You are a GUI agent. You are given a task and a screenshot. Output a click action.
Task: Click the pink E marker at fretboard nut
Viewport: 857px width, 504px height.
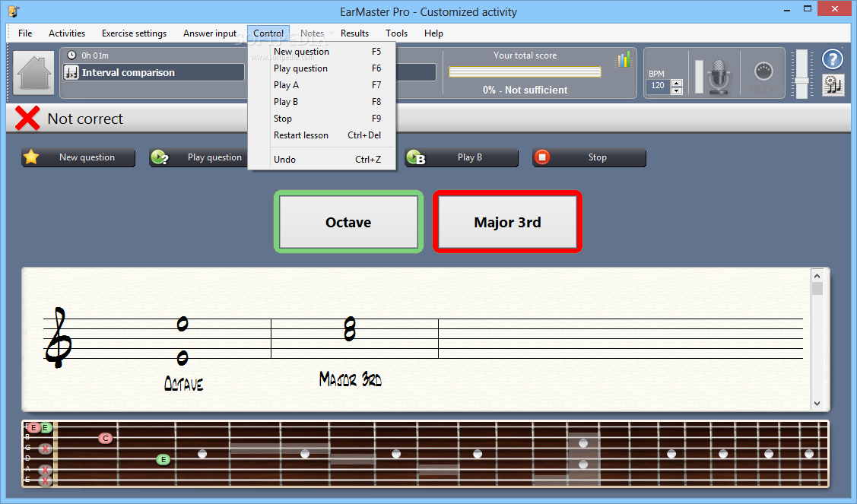(33, 427)
